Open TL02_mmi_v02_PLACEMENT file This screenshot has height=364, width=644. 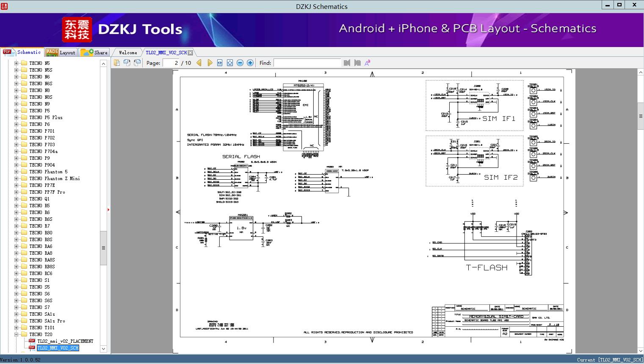click(x=65, y=341)
